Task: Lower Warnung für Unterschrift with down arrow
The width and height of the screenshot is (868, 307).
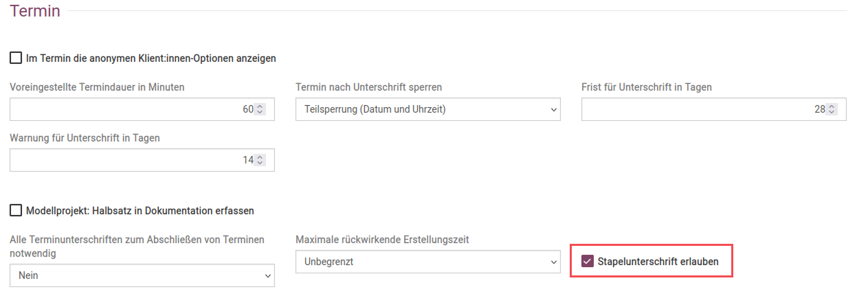Action: [260, 163]
